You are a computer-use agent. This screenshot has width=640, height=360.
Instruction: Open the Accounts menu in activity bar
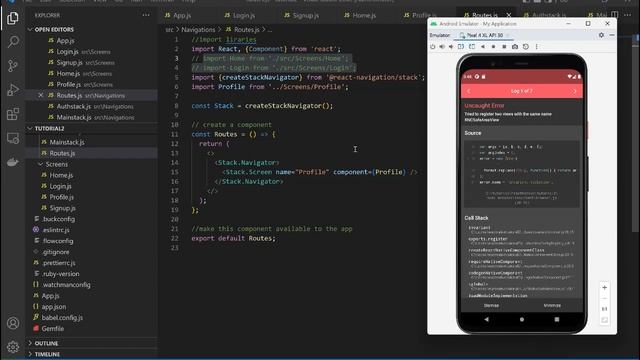point(13,323)
